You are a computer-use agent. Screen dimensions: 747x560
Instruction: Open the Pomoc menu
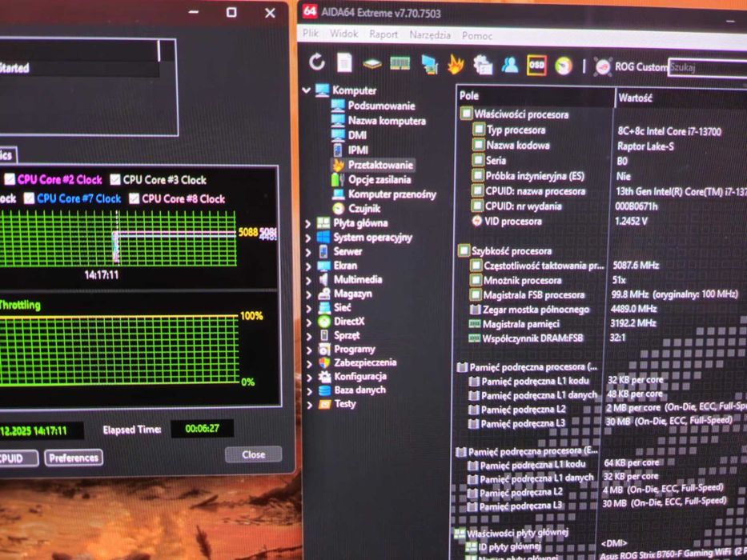click(x=477, y=36)
